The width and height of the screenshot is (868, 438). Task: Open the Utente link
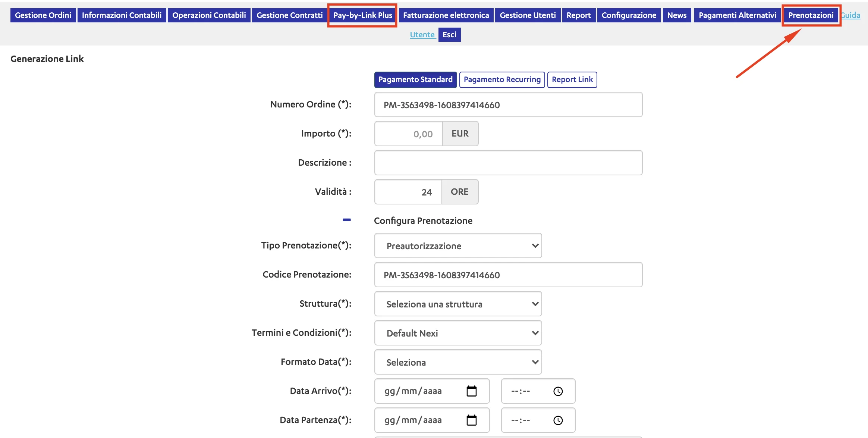pos(422,34)
